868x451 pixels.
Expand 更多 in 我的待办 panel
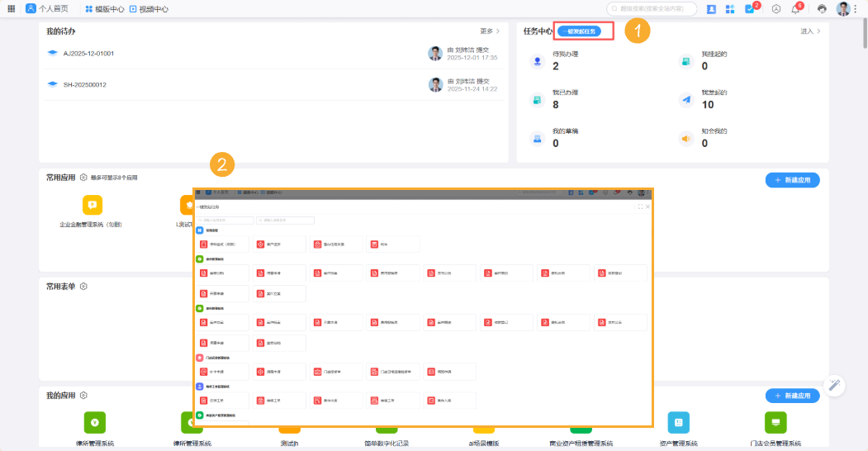pos(490,31)
